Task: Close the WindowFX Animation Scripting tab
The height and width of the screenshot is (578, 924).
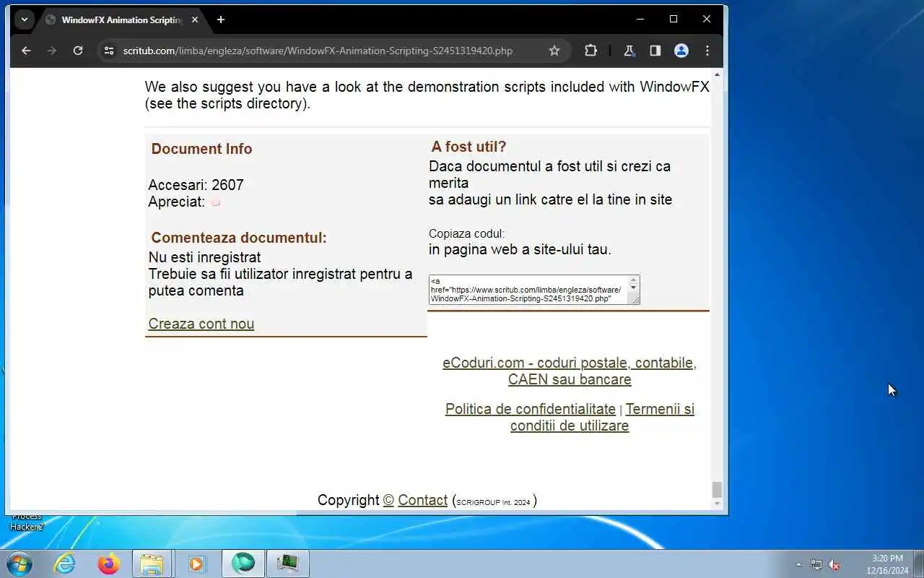Action: 195,20
